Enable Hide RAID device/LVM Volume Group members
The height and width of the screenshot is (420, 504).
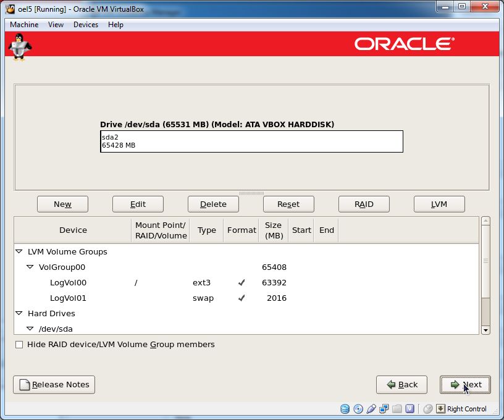pos(19,345)
